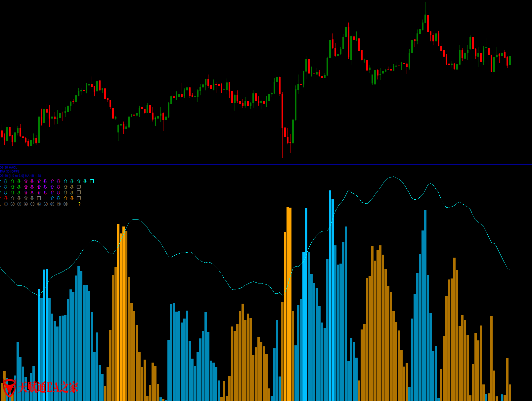Click the CG 20 HACL indicator label
Viewport: 532px width, 401px height.
9,168
